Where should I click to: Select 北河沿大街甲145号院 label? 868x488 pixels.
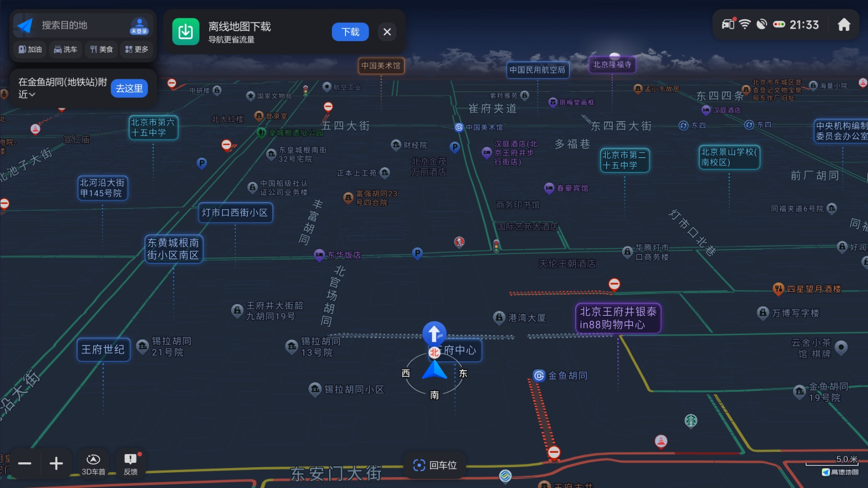coord(103,188)
